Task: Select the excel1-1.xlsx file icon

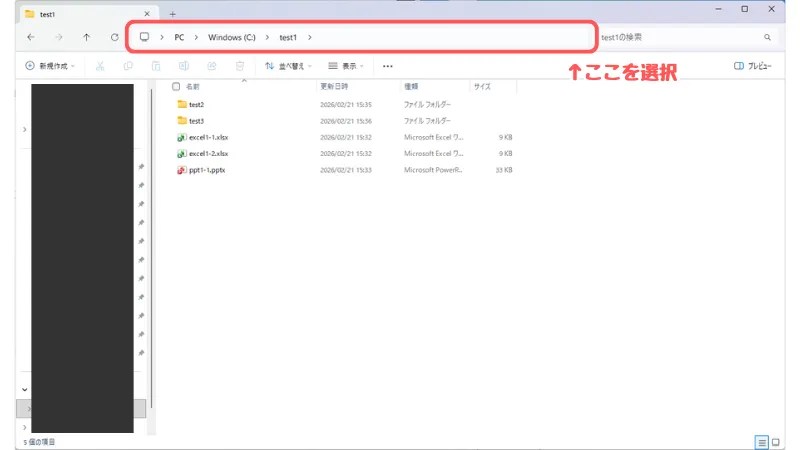Action: (x=182, y=137)
